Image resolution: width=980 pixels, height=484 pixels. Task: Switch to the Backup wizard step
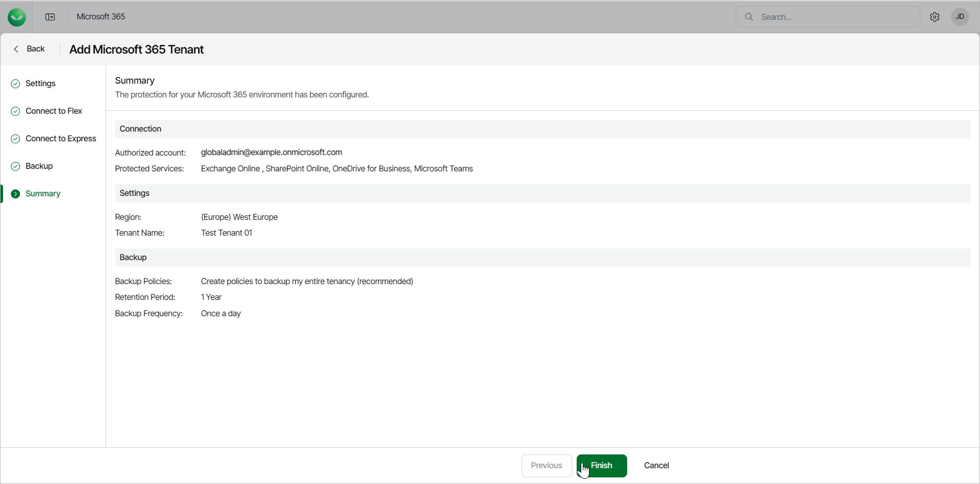tap(39, 166)
